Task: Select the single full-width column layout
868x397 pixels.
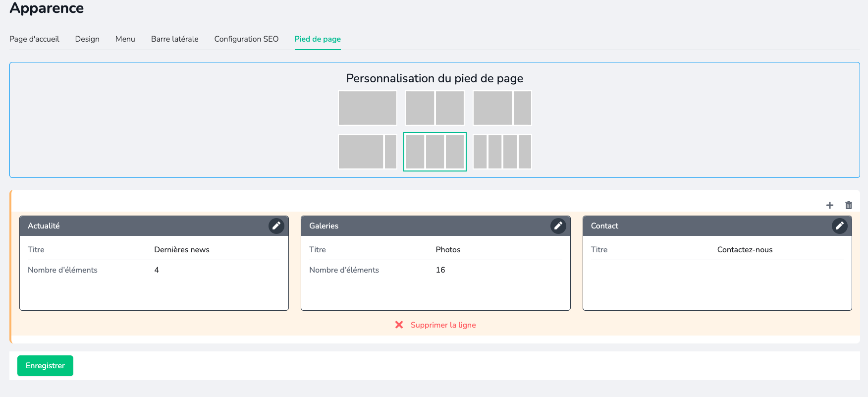Action: coord(368,108)
